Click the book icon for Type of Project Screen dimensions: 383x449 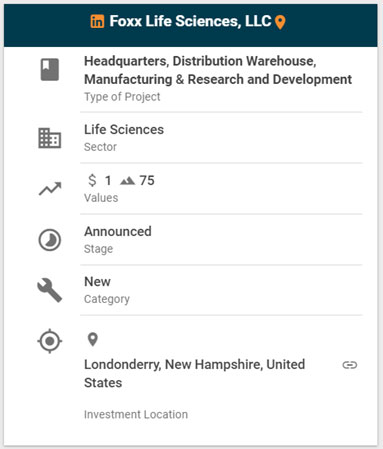click(50, 69)
